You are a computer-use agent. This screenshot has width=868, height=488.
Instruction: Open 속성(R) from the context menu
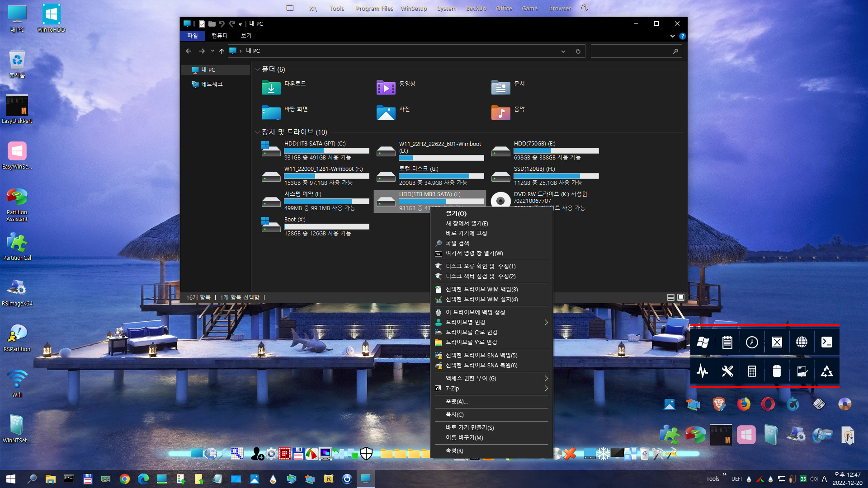point(491,450)
